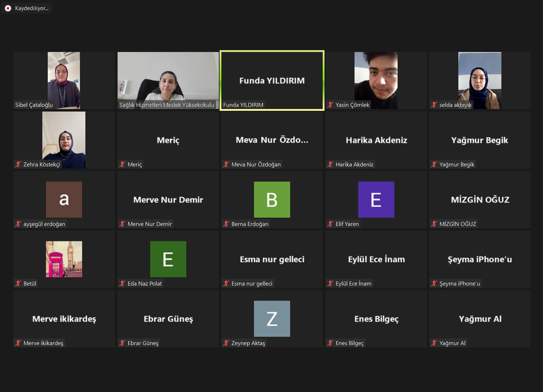Image resolution: width=543 pixels, height=392 pixels.
Task: Click muted mic icon next to Yağmur Al
Action: coord(434,343)
